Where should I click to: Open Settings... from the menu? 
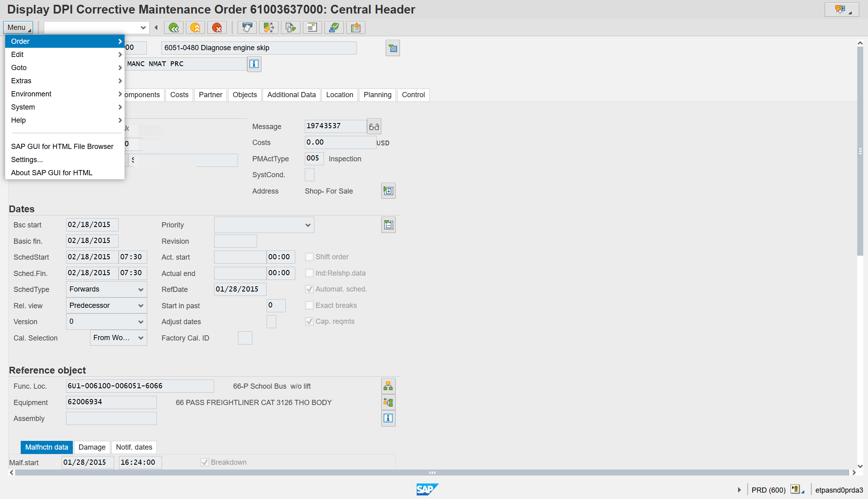pyautogui.click(x=65, y=160)
